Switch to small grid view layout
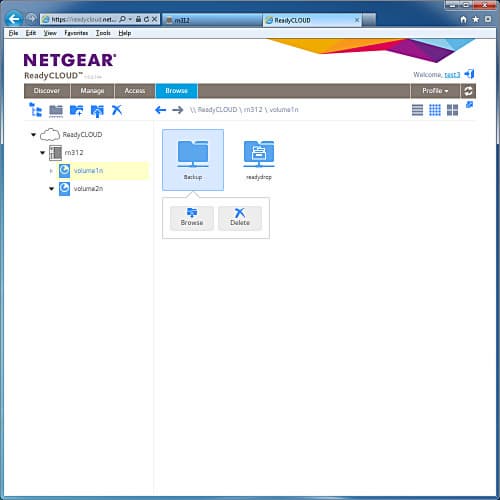500x500 pixels. click(435, 110)
